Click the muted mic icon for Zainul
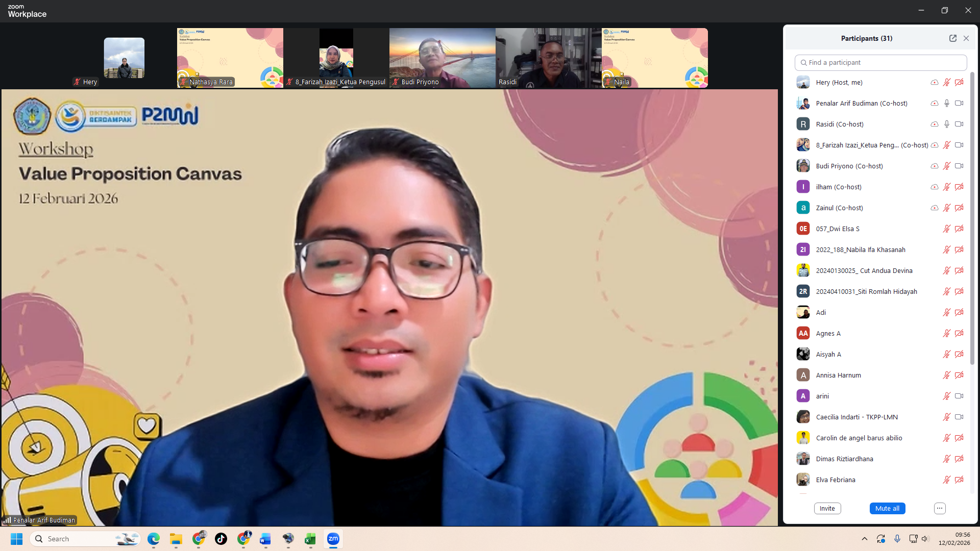Image resolution: width=980 pixels, height=551 pixels. [947, 208]
